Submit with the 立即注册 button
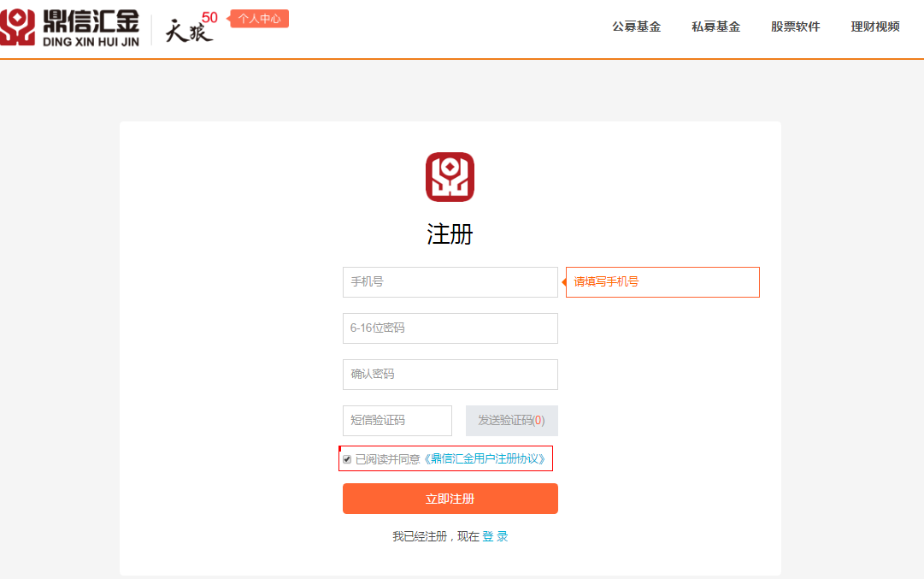The height and width of the screenshot is (579, 924). pyautogui.click(x=450, y=499)
